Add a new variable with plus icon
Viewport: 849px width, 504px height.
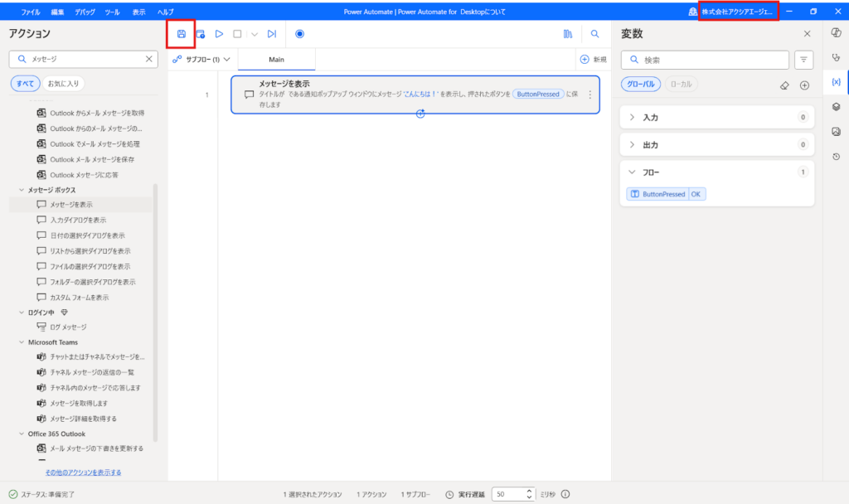click(804, 85)
